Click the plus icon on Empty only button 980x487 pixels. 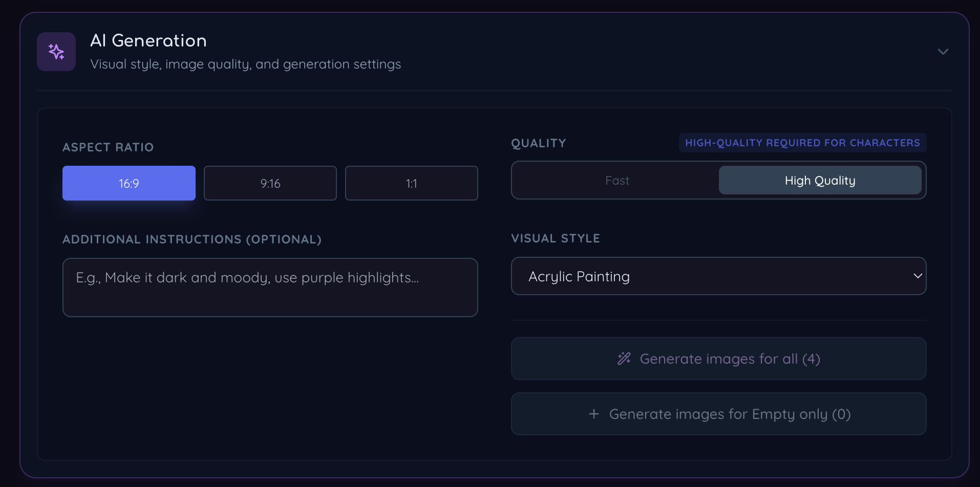coord(594,414)
